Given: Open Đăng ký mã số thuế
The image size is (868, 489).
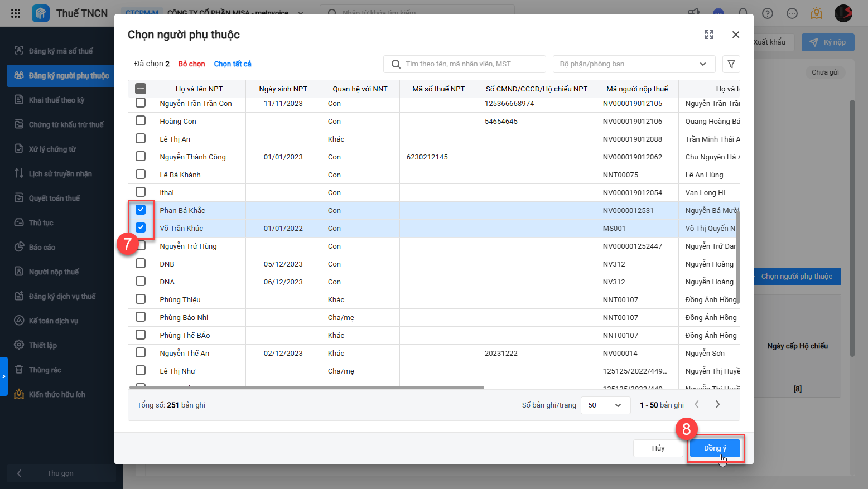Looking at the screenshot, I should point(61,51).
